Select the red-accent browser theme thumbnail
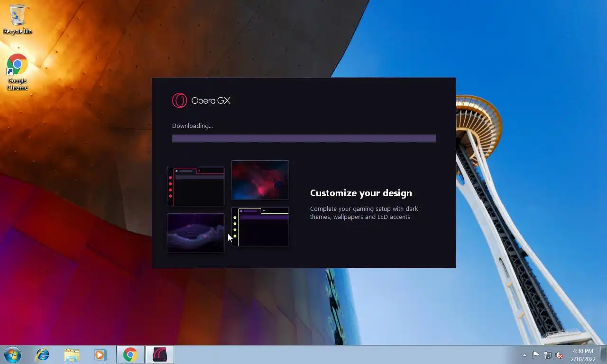 click(195, 186)
